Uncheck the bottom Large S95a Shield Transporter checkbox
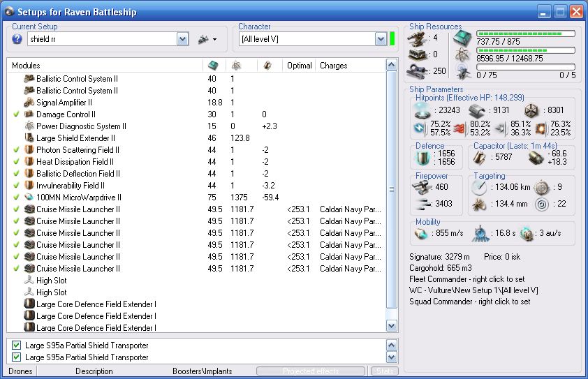588x379 pixels. (x=16, y=357)
